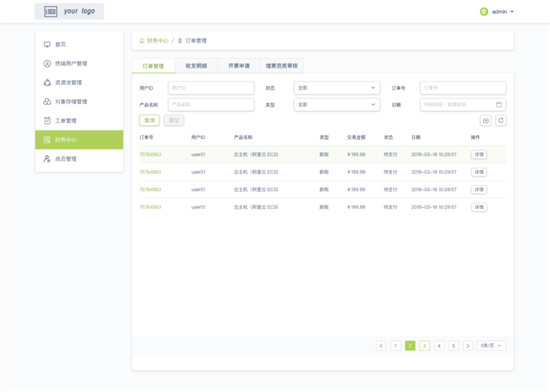Click 详情 button in second order row

[479, 172]
